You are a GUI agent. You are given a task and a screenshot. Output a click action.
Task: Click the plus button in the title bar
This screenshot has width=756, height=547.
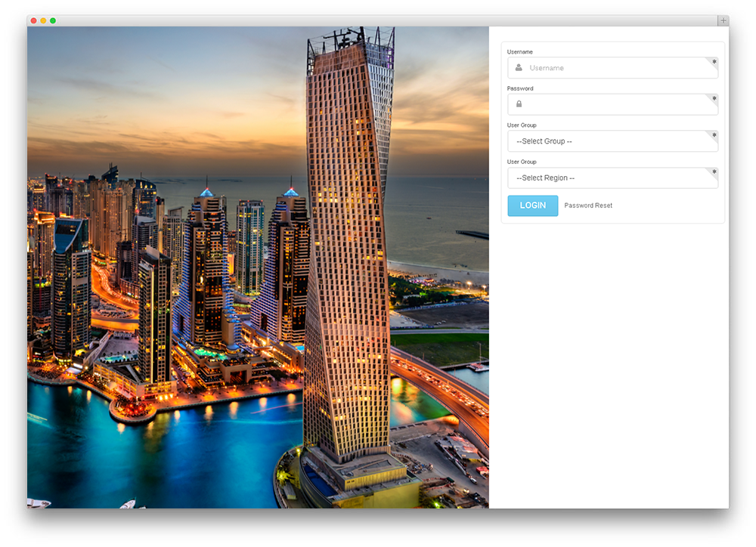click(723, 20)
